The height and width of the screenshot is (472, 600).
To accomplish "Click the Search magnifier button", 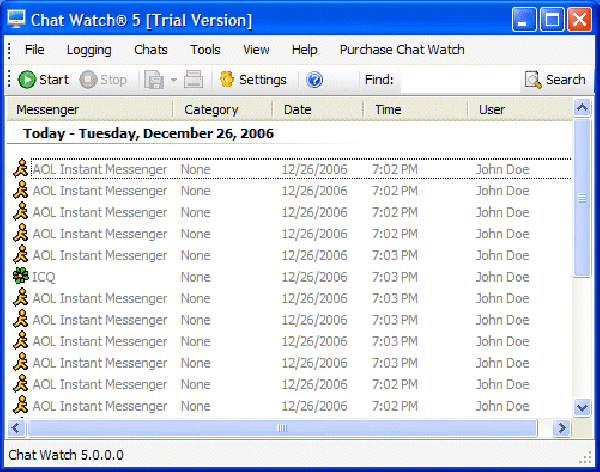I will coord(555,80).
